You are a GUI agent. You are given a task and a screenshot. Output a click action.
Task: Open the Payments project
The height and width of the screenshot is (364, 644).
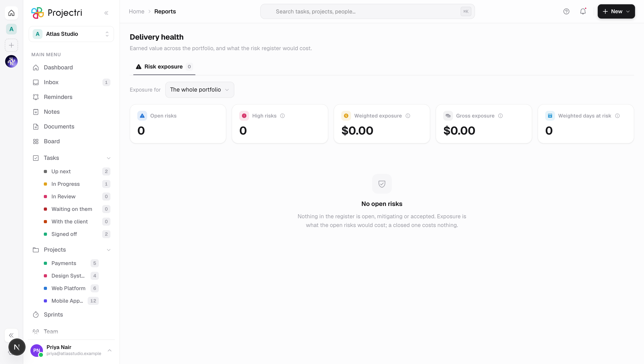click(x=71, y=263)
